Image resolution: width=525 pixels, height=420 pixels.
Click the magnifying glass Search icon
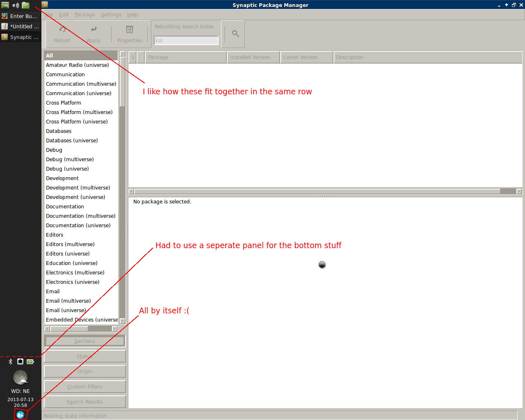coord(235,34)
